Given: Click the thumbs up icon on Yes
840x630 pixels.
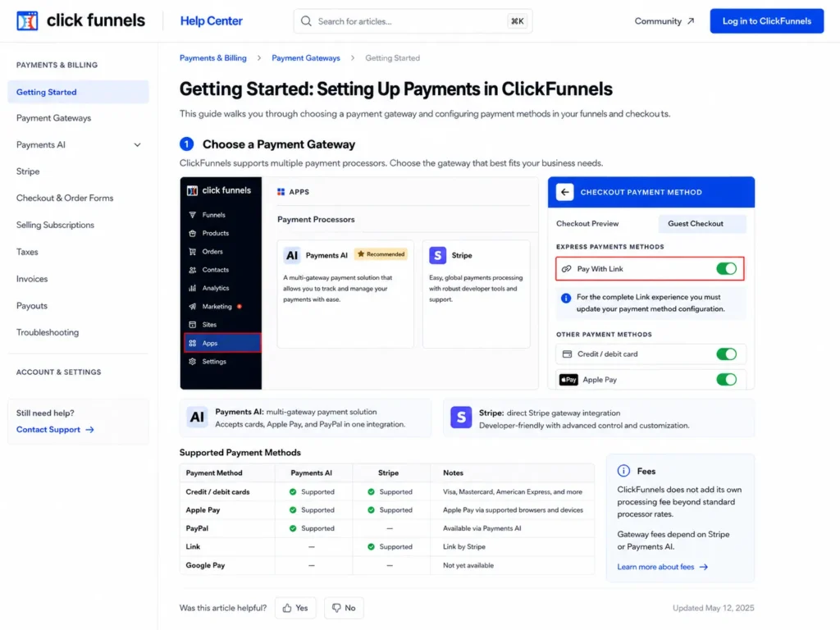Looking at the screenshot, I should [x=287, y=608].
